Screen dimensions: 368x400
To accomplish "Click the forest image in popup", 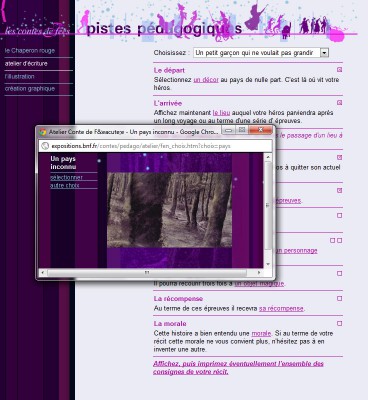I will [x=169, y=210].
